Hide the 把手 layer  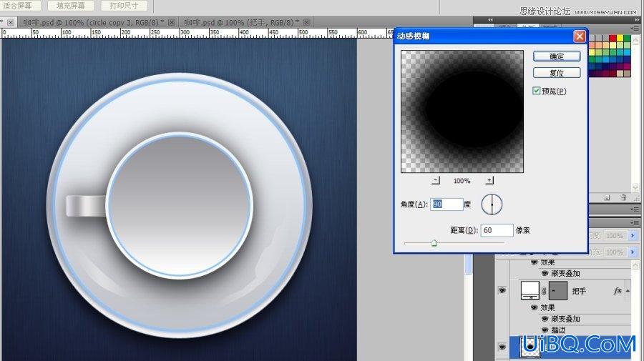(x=502, y=290)
